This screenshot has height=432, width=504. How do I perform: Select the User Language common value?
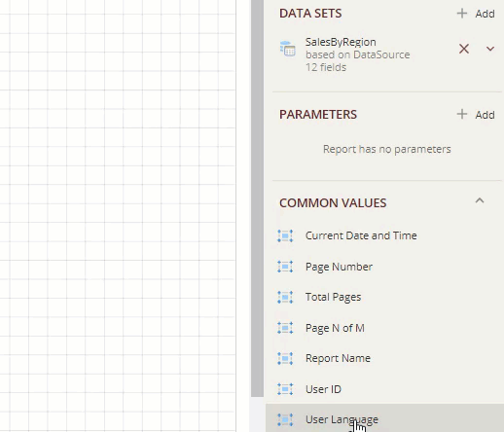point(342,419)
